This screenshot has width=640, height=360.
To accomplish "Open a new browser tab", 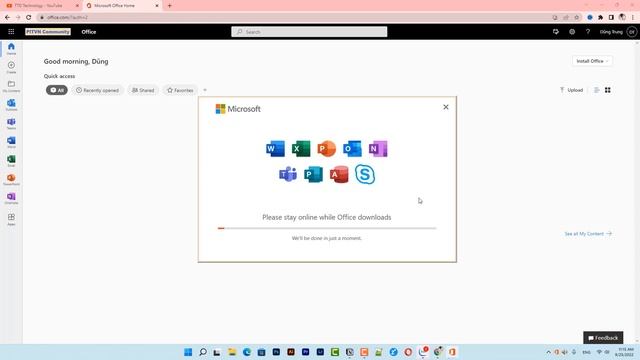I will pos(169,6).
